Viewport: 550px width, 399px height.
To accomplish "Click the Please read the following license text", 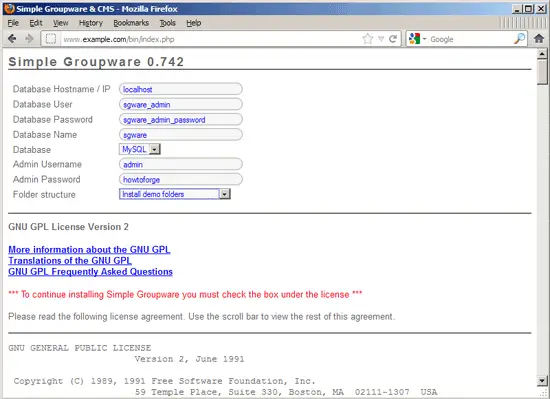I will (201, 317).
